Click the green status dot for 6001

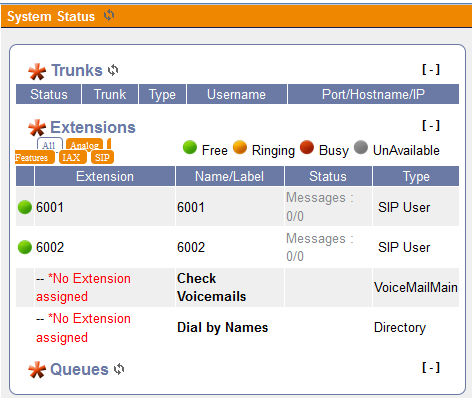[25, 207]
